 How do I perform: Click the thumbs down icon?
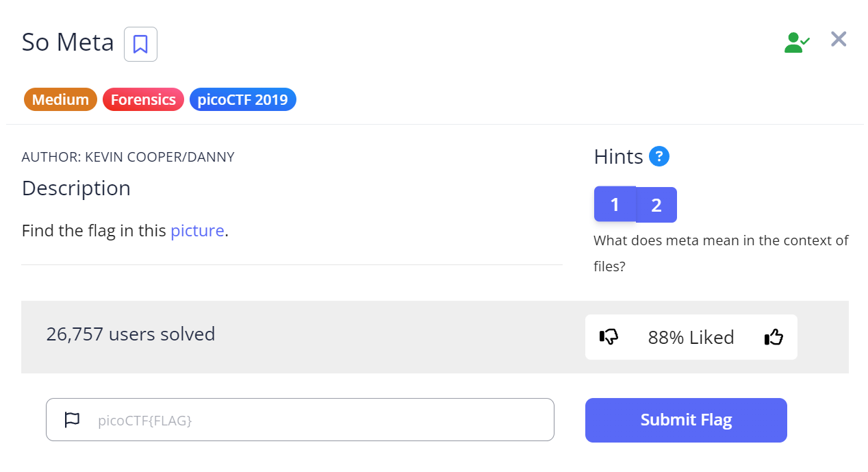[609, 337]
